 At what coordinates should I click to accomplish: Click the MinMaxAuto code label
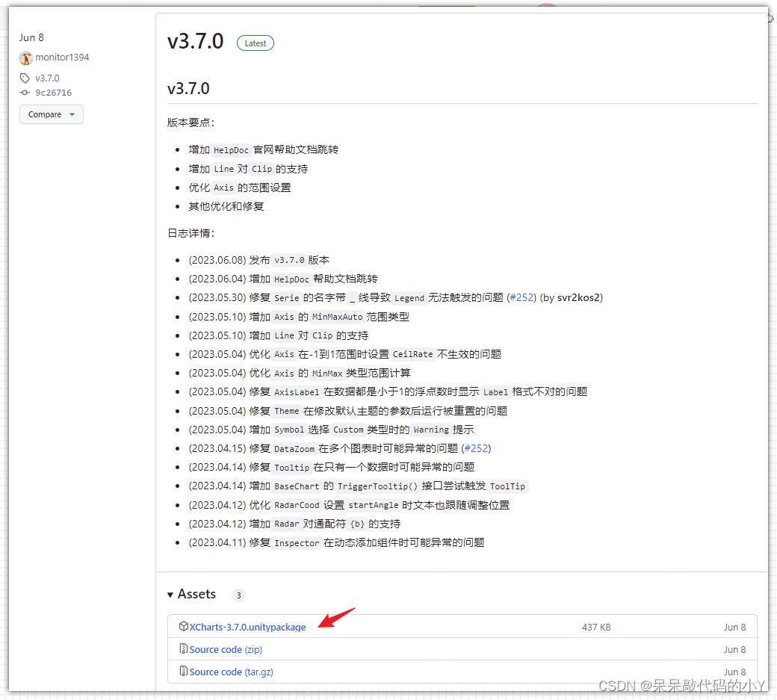pos(336,317)
